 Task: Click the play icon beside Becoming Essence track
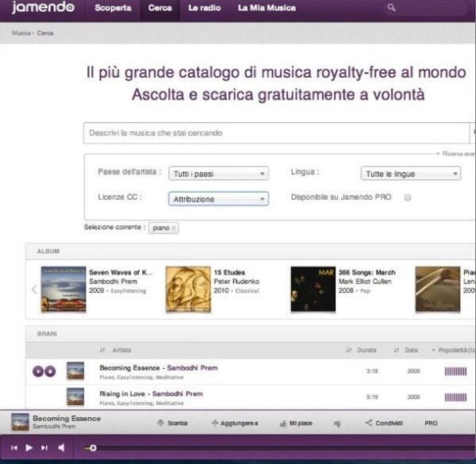coord(38,370)
